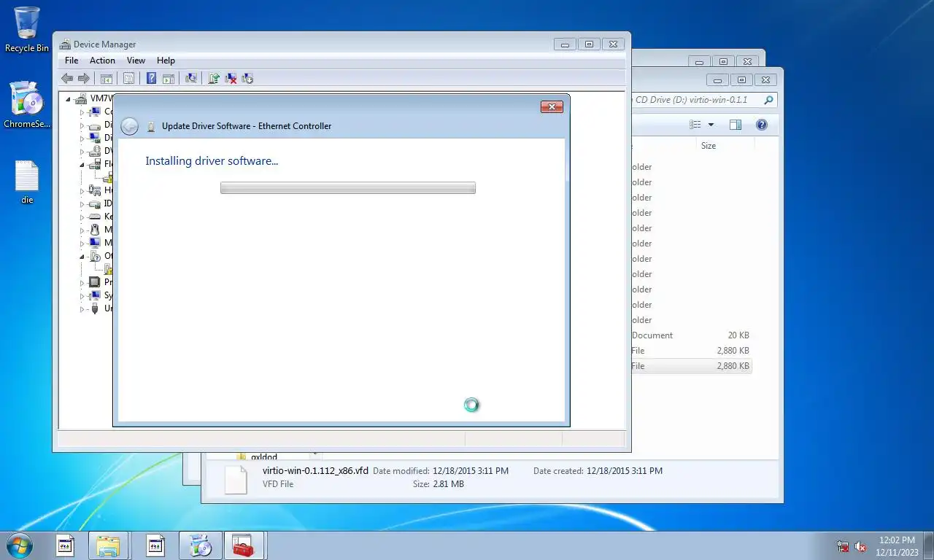Click the Disable device toolbar icon
Screen dimensions: 934x560
(x=247, y=78)
